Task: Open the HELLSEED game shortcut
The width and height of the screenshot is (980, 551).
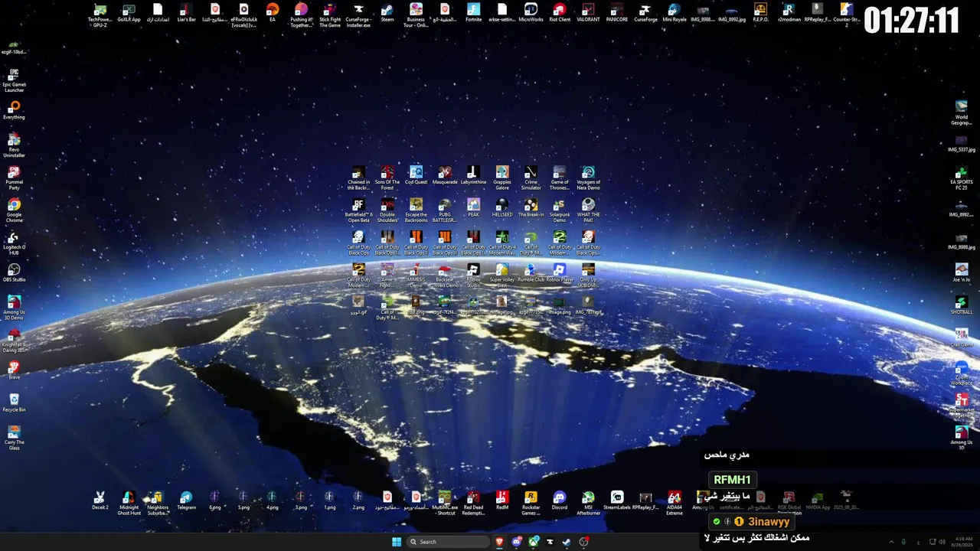Action: click(x=502, y=207)
